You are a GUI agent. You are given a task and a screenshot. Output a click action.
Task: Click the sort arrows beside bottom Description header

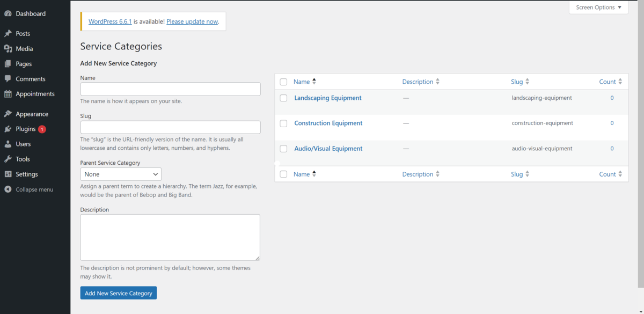pyautogui.click(x=437, y=174)
